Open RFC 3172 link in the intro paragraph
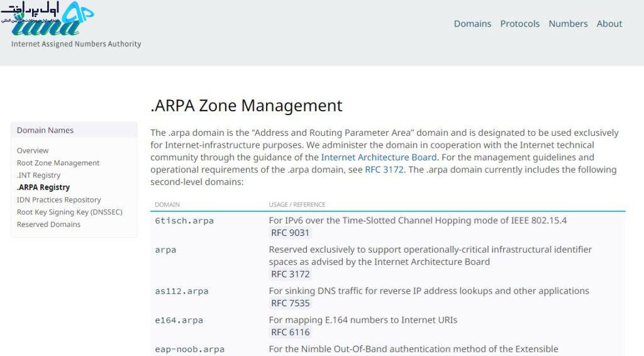The width and height of the screenshot is (644, 356). pos(384,170)
